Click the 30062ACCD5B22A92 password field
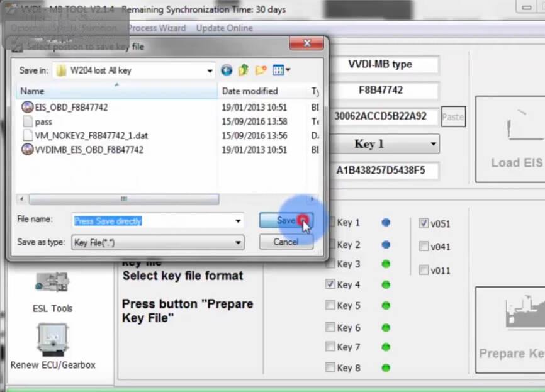Screen dimensions: 545x392 tap(384, 116)
